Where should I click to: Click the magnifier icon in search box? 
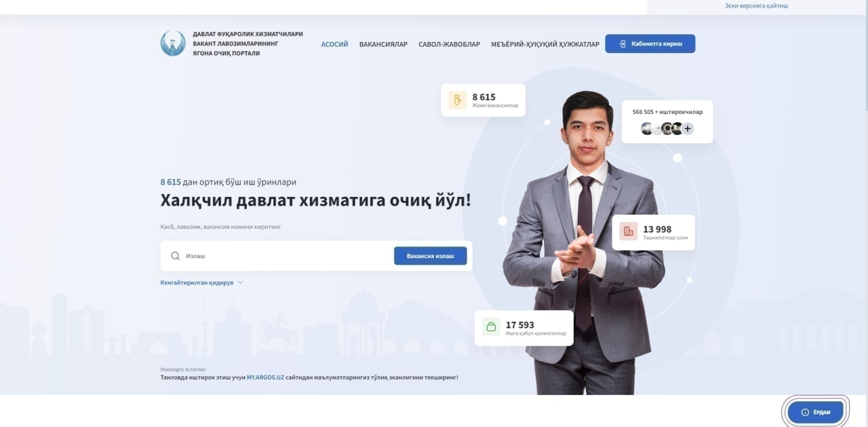pos(176,256)
